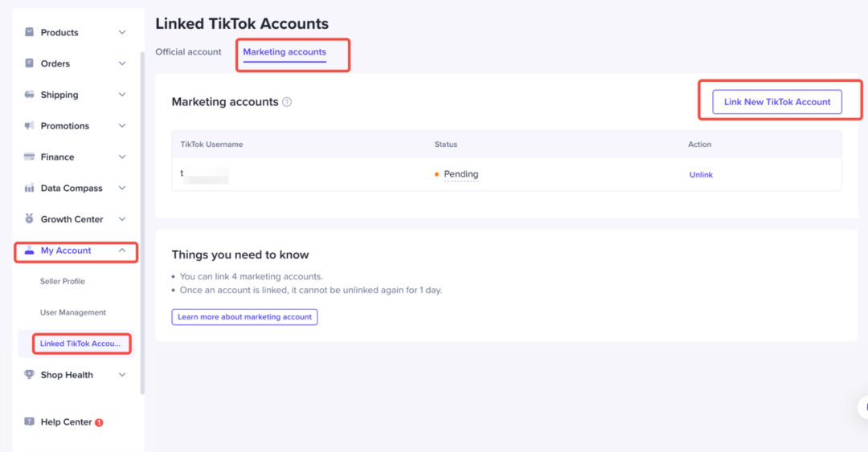868x452 pixels.
Task: Collapse the My Account section chevron
Action: pos(122,250)
